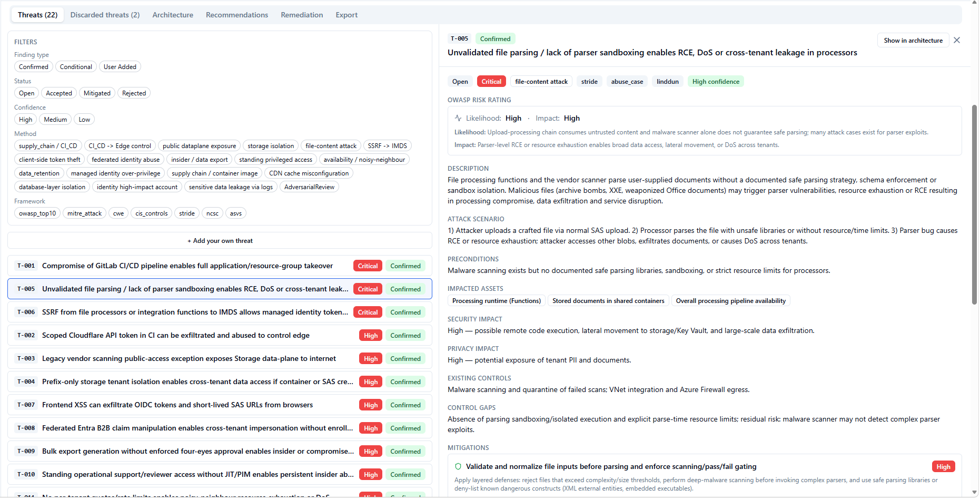Click the abuse_case tag

pyautogui.click(x=627, y=82)
